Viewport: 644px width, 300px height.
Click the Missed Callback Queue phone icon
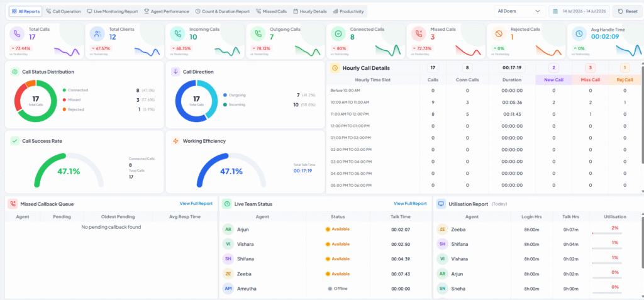click(x=13, y=204)
